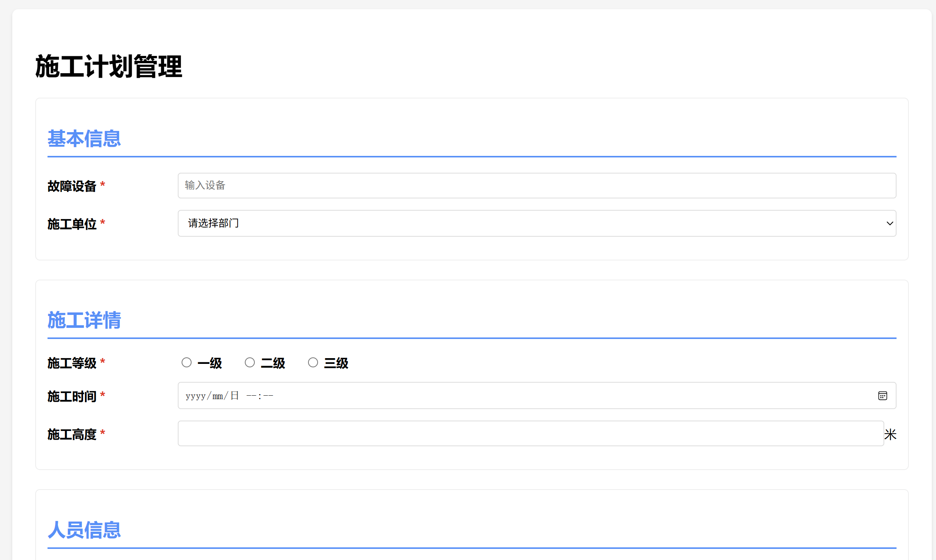Click the yyyy year segment in 施工时间
This screenshot has width=936, height=560.
195,396
